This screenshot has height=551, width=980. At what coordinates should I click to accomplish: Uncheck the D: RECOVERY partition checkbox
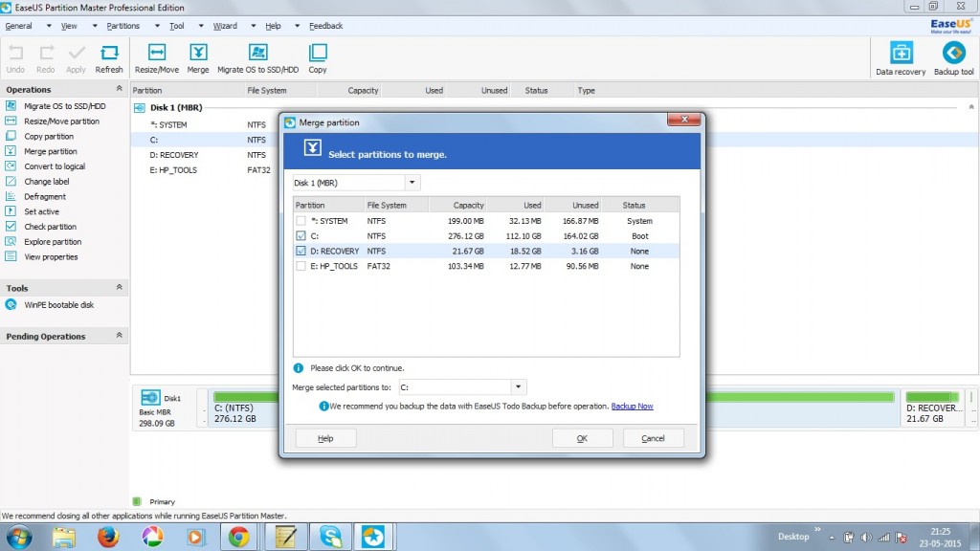click(x=301, y=251)
